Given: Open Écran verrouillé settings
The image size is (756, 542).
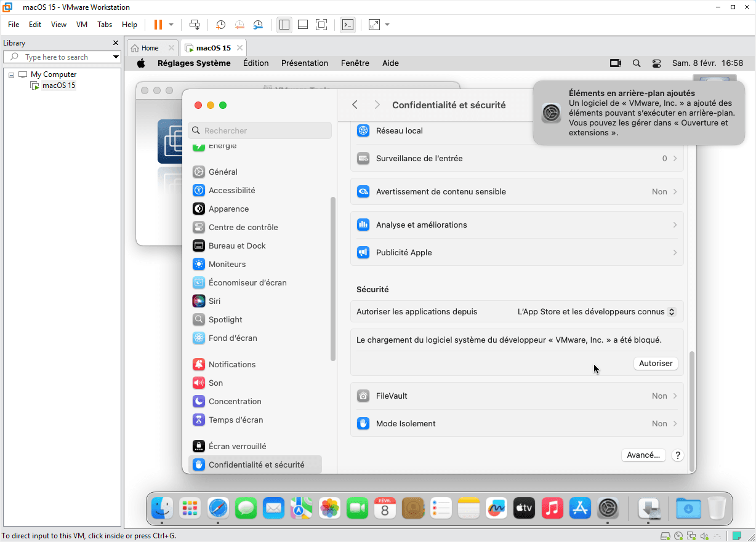Looking at the screenshot, I should (x=255, y=446).
